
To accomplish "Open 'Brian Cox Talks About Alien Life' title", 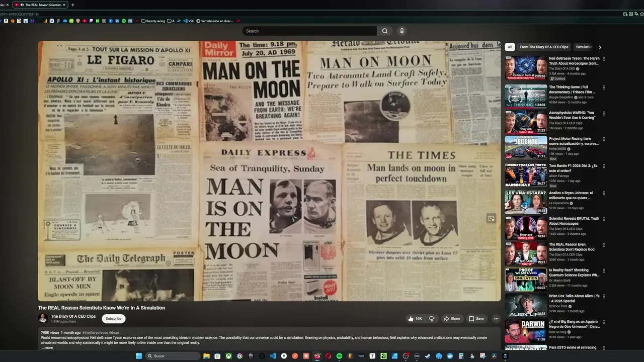I will coord(574,299).
